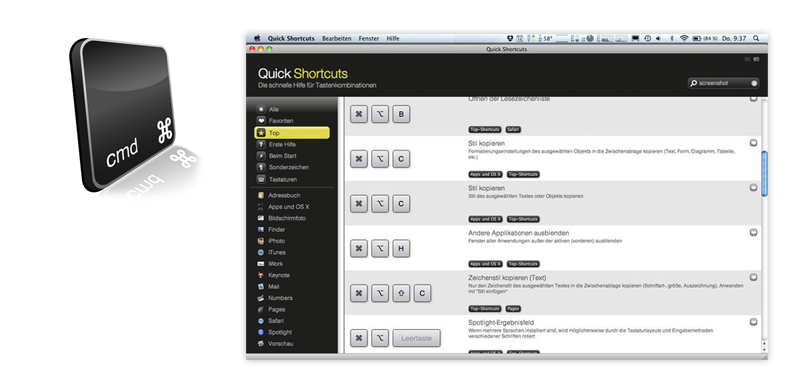The height and width of the screenshot is (390, 800).
Task: Select Tastaturen keyboard icon
Action: (x=261, y=180)
